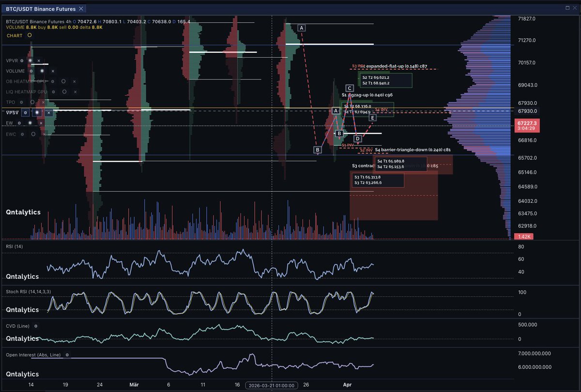Click the RSI (14) pane label
The width and height of the screenshot is (581, 392).
(x=15, y=247)
